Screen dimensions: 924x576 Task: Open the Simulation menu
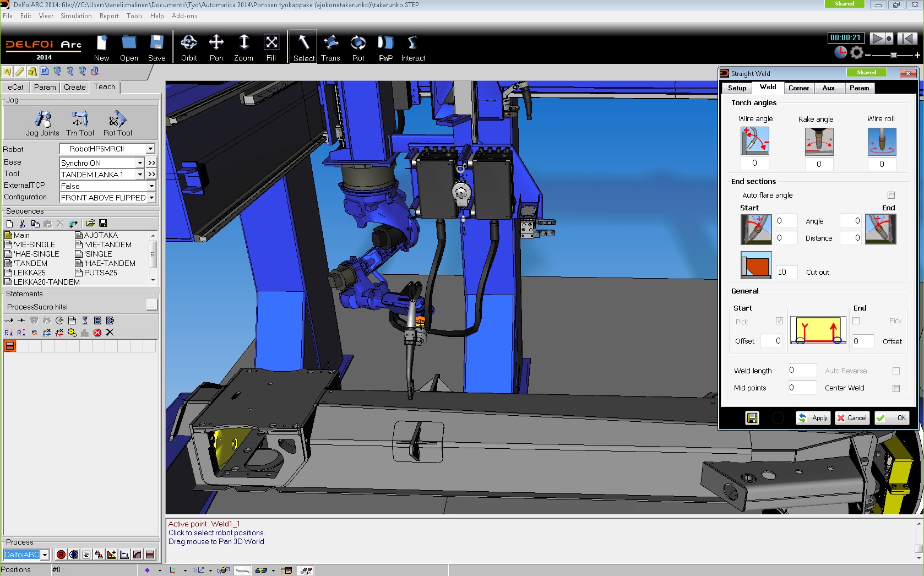point(76,16)
